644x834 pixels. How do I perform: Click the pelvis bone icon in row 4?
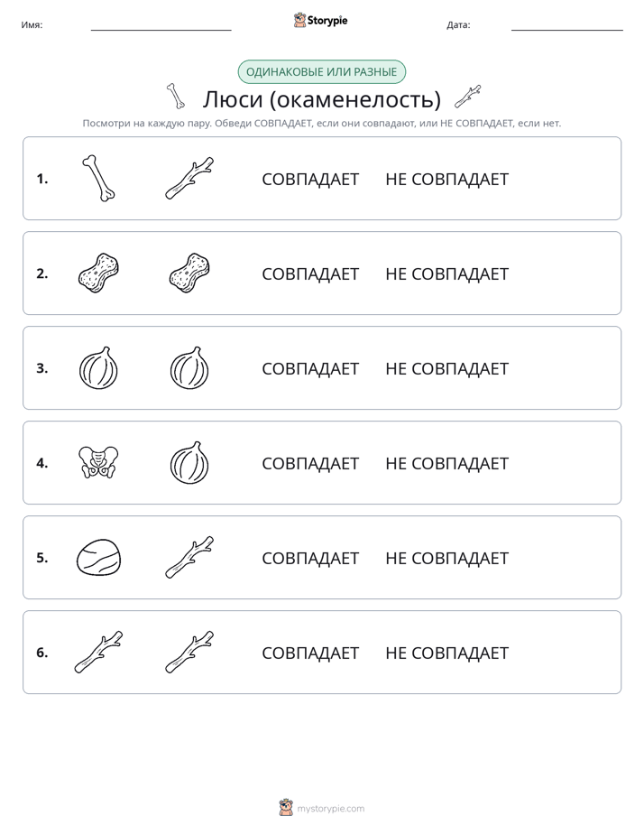point(98,462)
